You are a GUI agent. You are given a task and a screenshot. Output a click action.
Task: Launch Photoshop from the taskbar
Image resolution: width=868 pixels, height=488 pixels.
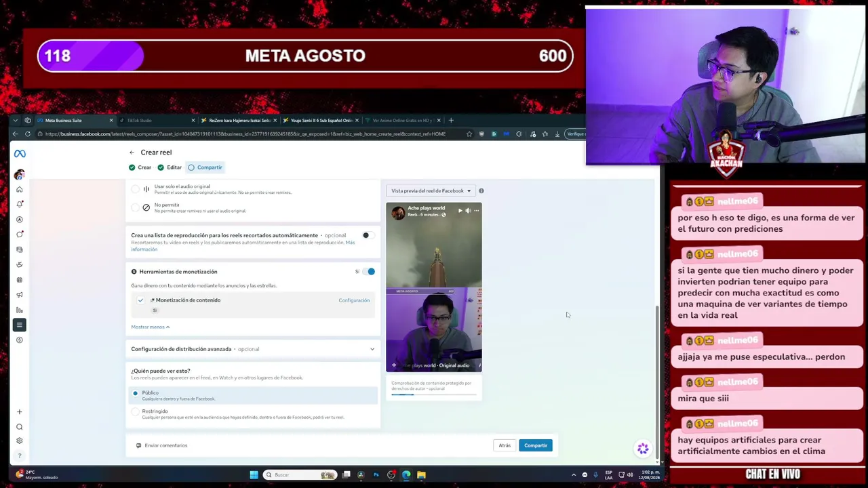[376, 475]
